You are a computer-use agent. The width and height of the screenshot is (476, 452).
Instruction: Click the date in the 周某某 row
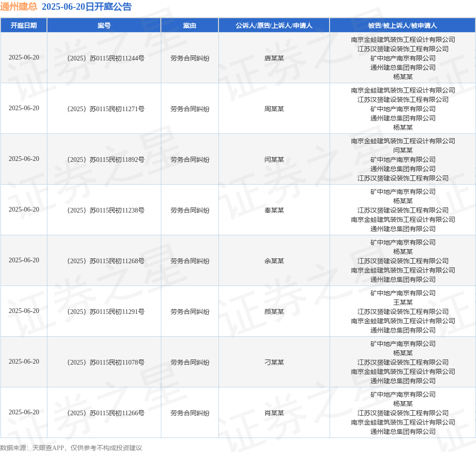coord(24,108)
